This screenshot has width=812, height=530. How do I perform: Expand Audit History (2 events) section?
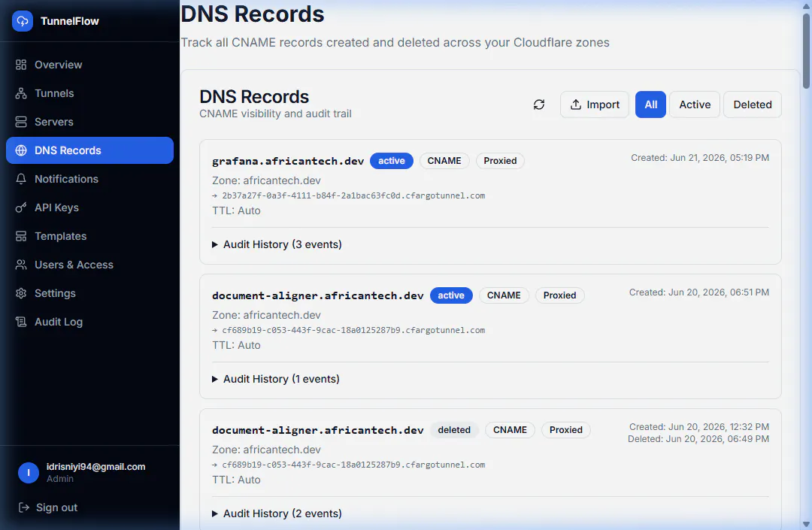point(277,513)
